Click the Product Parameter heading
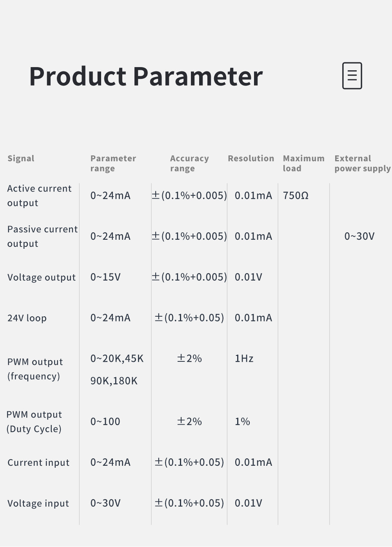The image size is (392, 547). 146,76
